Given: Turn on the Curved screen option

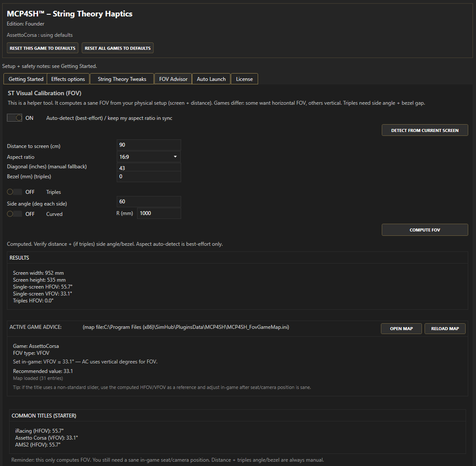Looking at the screenshot, I should tap(14, 214).
